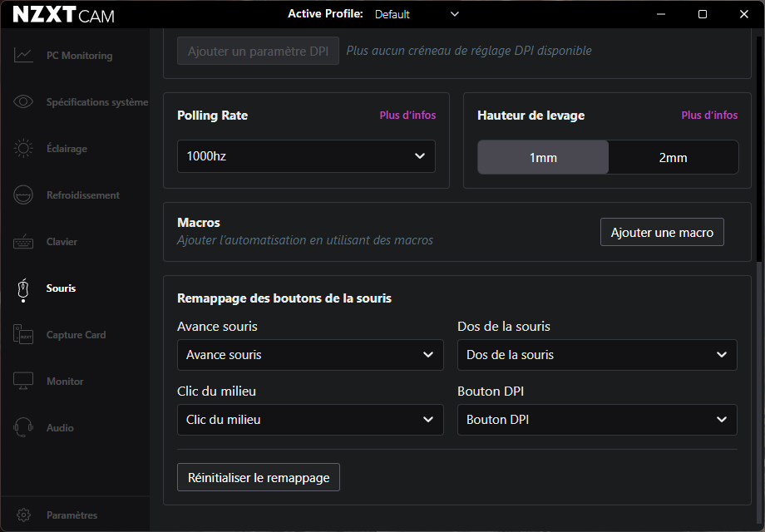This screenshot has height=532, width=765.
Task: Click the Paramètres gear icon
Action: [x=23, y=515]
